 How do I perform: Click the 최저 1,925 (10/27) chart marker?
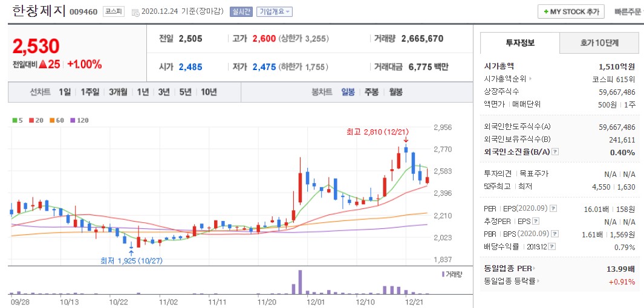pos(131,260)
